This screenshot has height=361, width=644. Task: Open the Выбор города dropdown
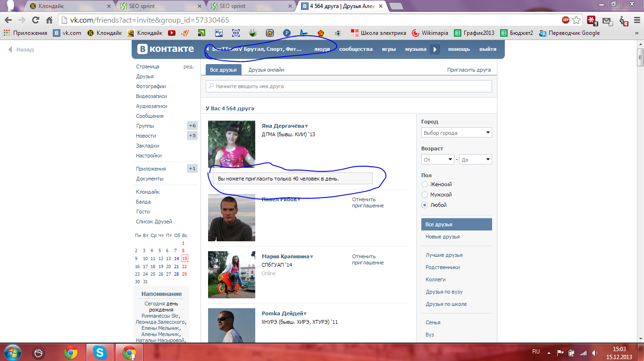click(x=457, y=133)
